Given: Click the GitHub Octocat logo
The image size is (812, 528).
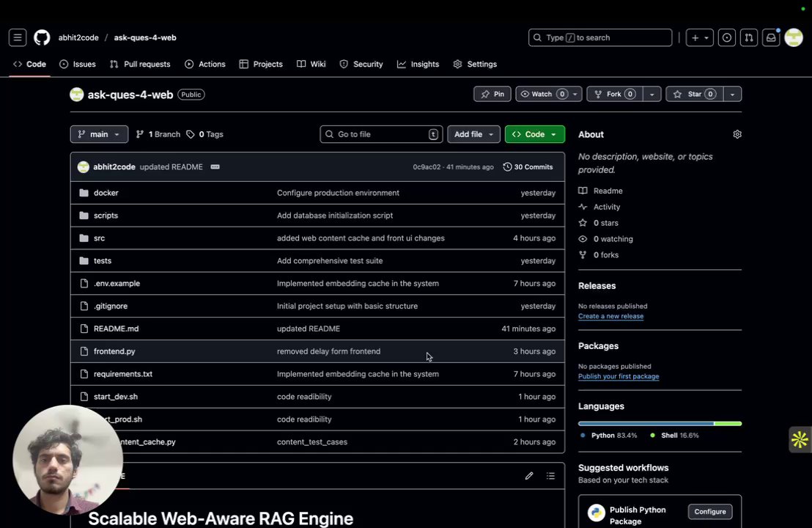Looking at the screenshot, I should 42,37.
